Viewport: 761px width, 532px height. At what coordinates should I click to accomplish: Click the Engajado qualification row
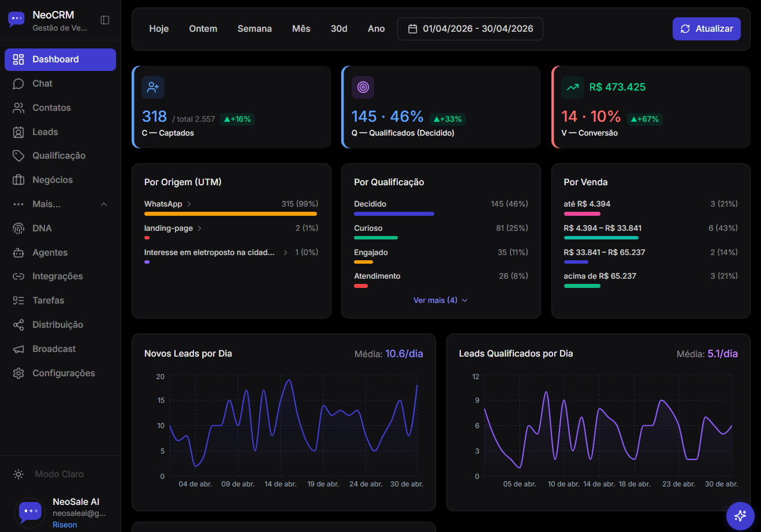click(441, 256)
